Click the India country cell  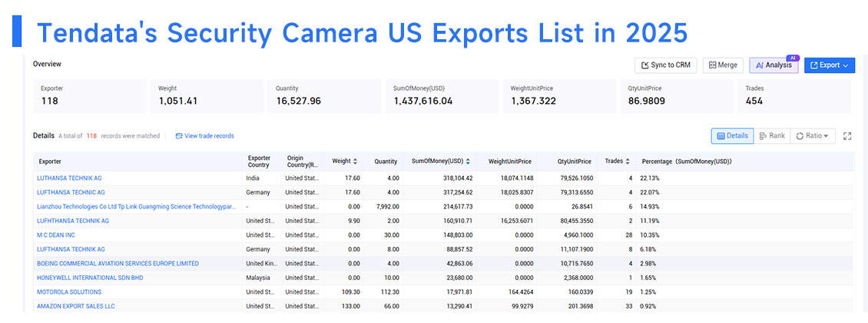(x=253, y=178)
